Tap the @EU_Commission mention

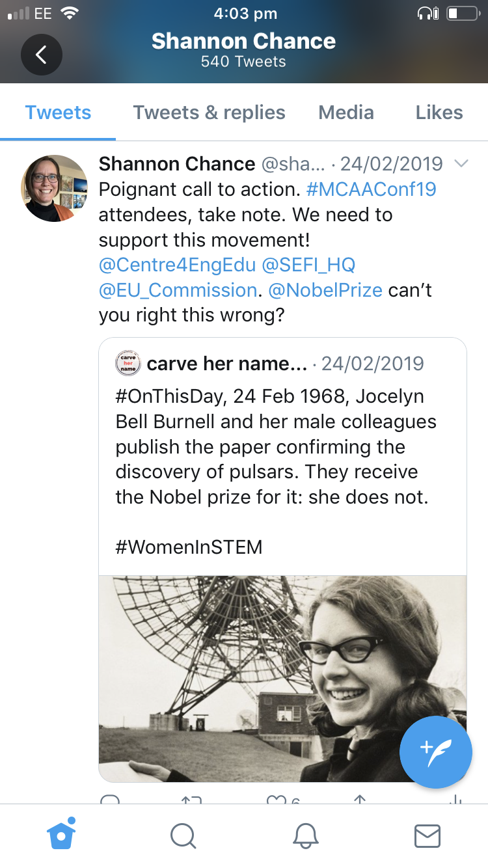[x=178, y=290]
